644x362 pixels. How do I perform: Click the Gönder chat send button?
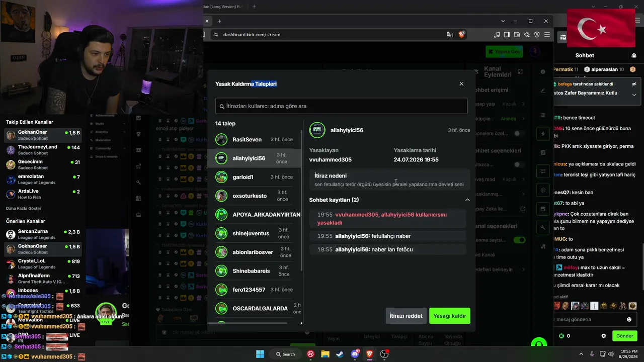pyautogui.click(x=625, y=336)
